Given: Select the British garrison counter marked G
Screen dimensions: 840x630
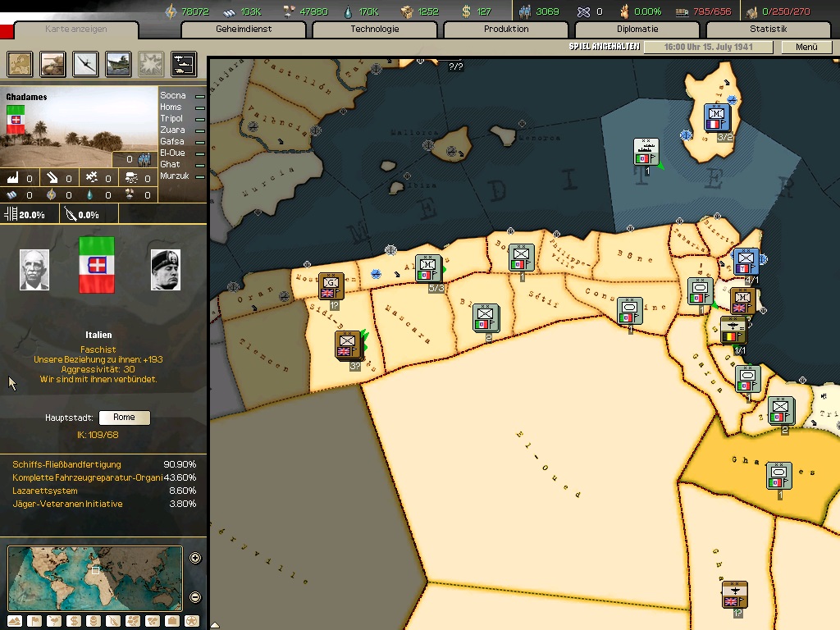Looking at the screenshot, I should point(331,286).
